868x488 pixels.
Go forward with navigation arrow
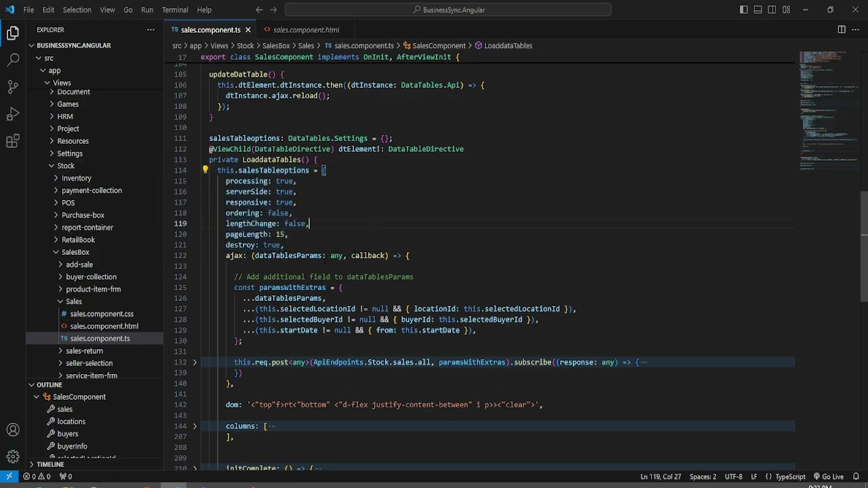[x=274, y=9]
